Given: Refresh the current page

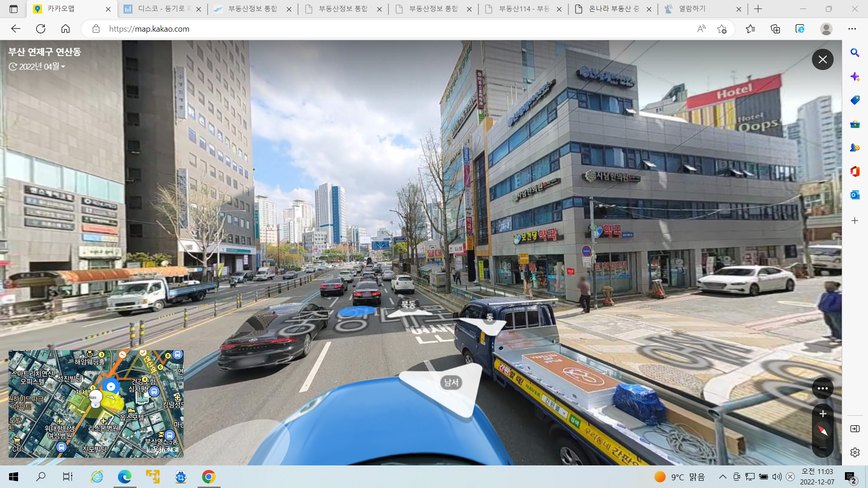Looking at the screenshot, I should [x=41, y=29].
